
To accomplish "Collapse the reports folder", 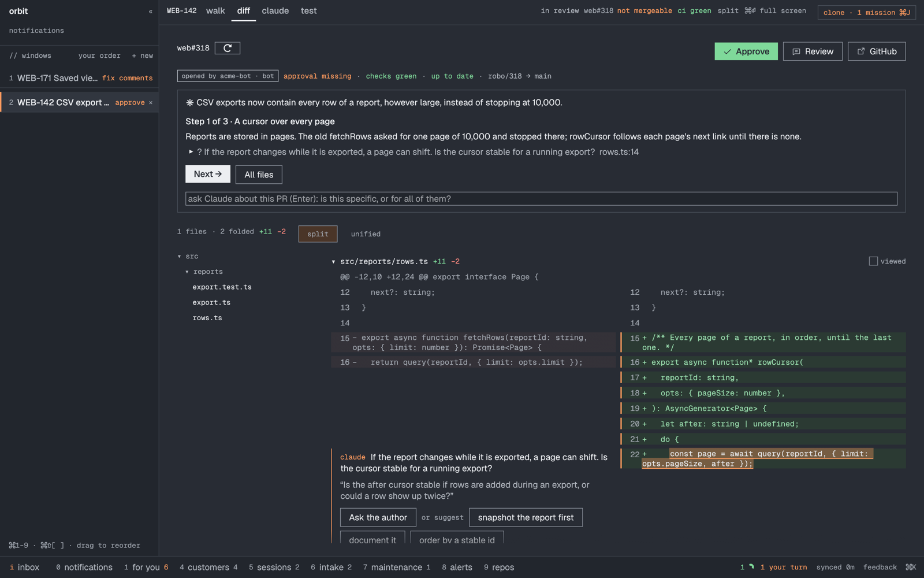I will (x=187, y=272).
